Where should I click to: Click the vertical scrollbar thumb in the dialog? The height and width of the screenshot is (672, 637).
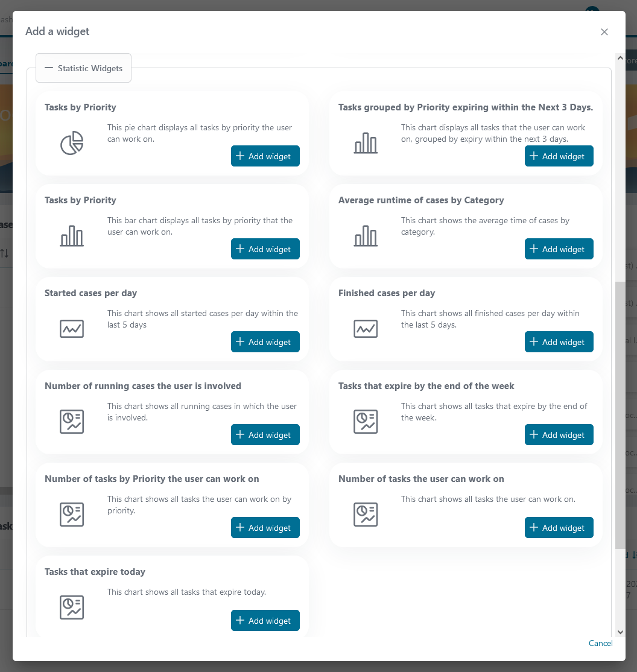point(620,415)
